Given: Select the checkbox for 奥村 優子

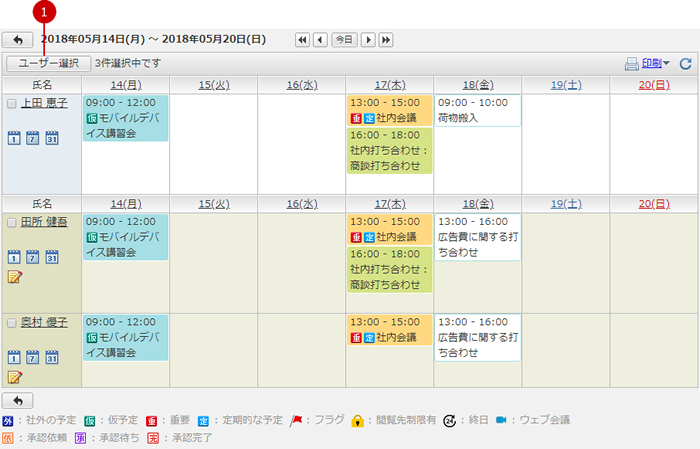Looking at the screenshot, I should click(12, 323).
